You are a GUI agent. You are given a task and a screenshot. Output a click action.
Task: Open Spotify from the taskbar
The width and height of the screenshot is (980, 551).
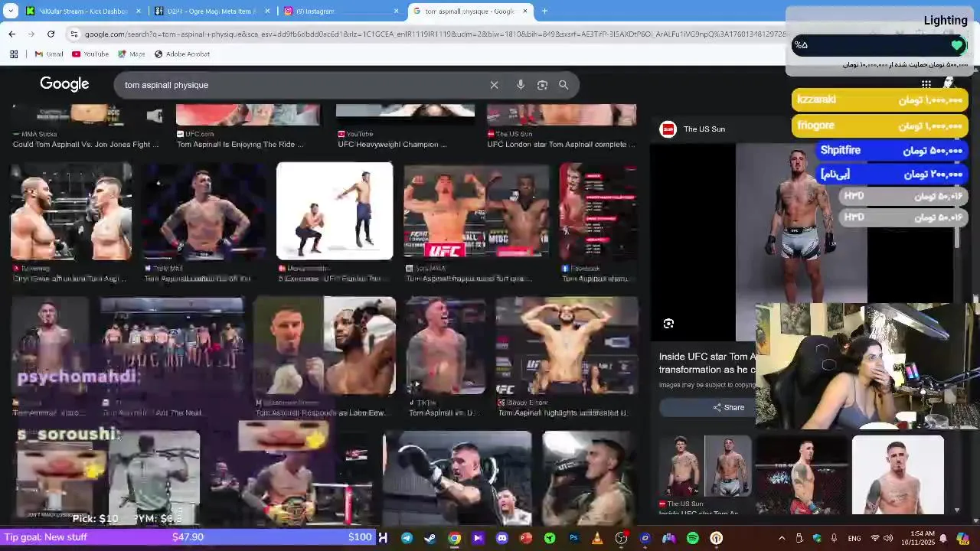[693, 538]
